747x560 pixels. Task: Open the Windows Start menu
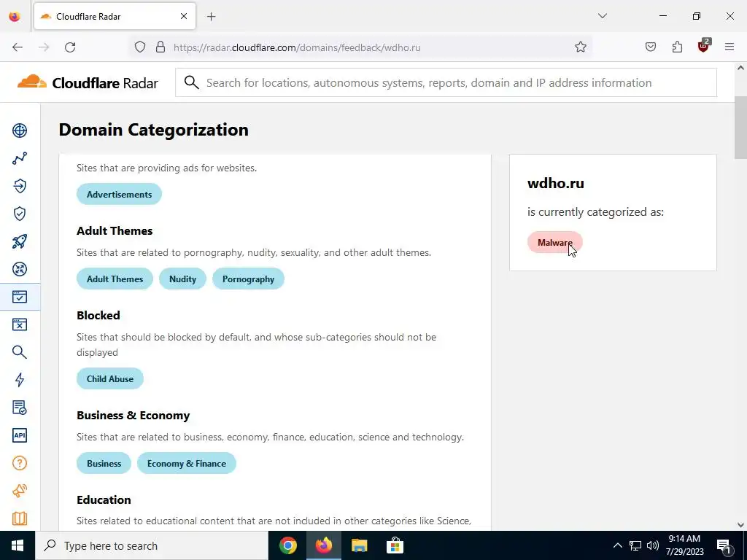(18, 545)
